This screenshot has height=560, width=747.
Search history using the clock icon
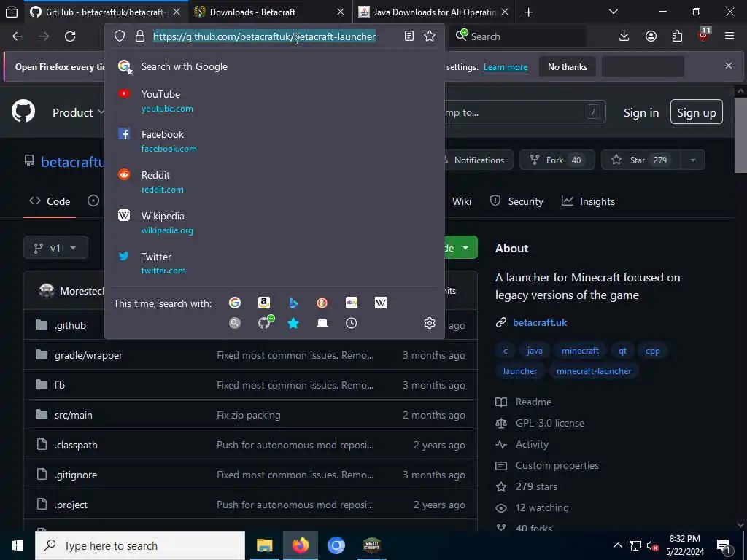coord(351,323)
